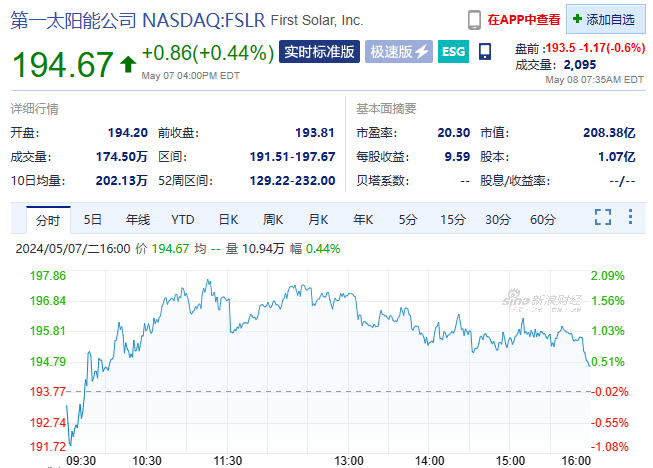
Task: Click the timestamp May 08 07:35AM EDT
Action: pos(594,80)
